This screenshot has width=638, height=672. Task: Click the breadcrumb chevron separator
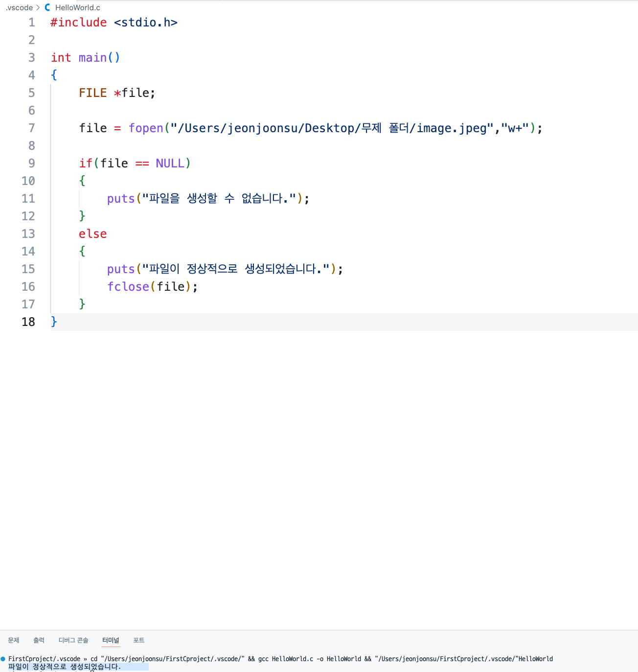pyautogui.click(x=38, y=8)
